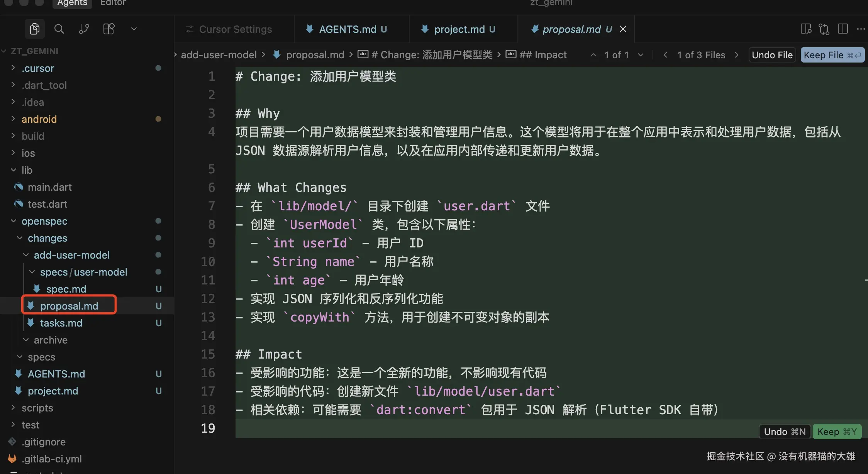Switch to the AGENTS.md tab
Viewport: 868px width, 474px height.
click(x=347, y=29)
